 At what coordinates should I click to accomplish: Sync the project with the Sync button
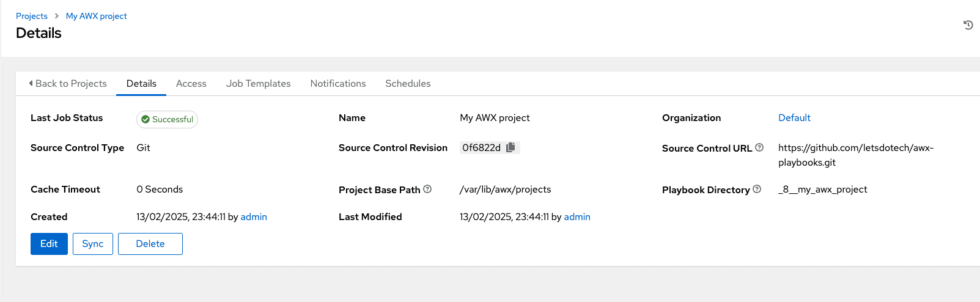93,244
